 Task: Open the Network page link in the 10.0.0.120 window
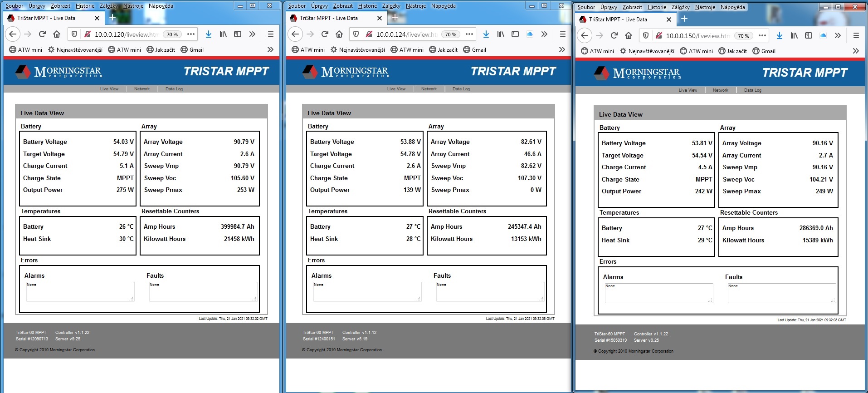(x=142, y=89)
